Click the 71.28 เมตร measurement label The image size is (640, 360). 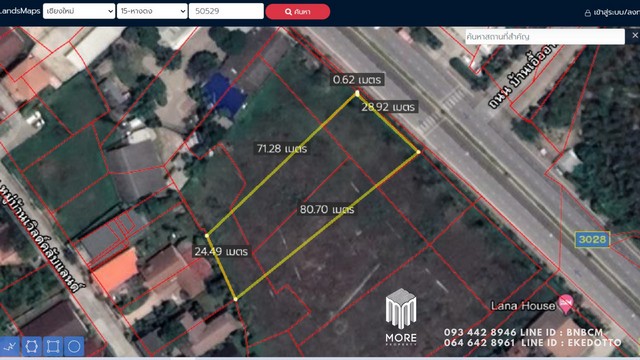coord(282,148)
